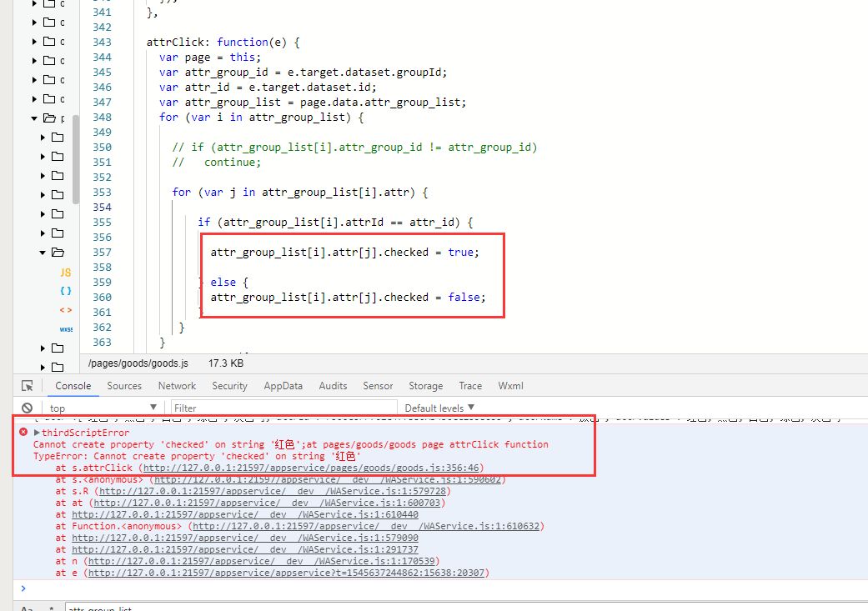Focus the console Filter input
Viewport: 868px width, 611px height.
coord(284,408)
